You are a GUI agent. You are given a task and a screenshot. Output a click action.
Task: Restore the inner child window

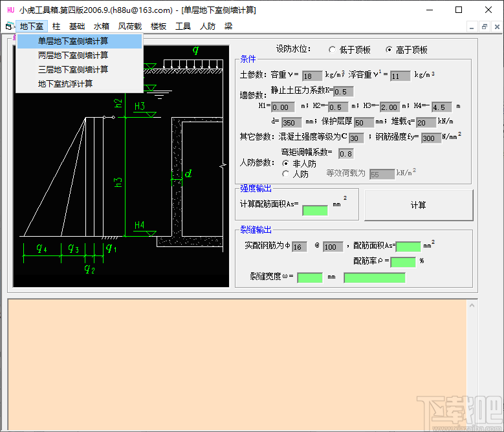485,27
